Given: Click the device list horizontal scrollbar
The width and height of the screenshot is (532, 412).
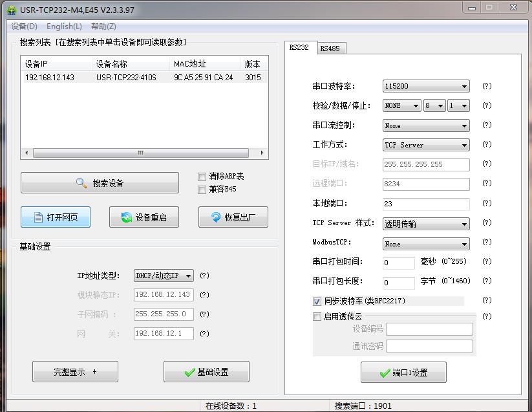Looking at the screenshot, I should (x=140, y=153).
